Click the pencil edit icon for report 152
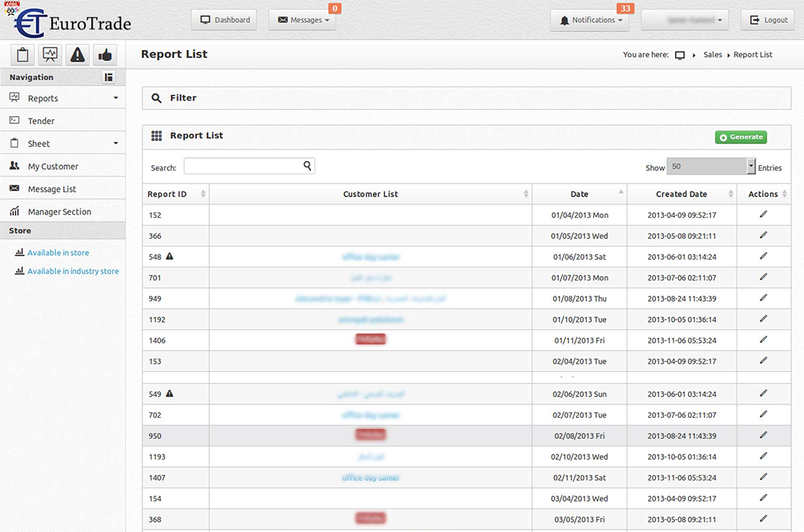Viewport: 804px width, 532px height. (763, 215)
